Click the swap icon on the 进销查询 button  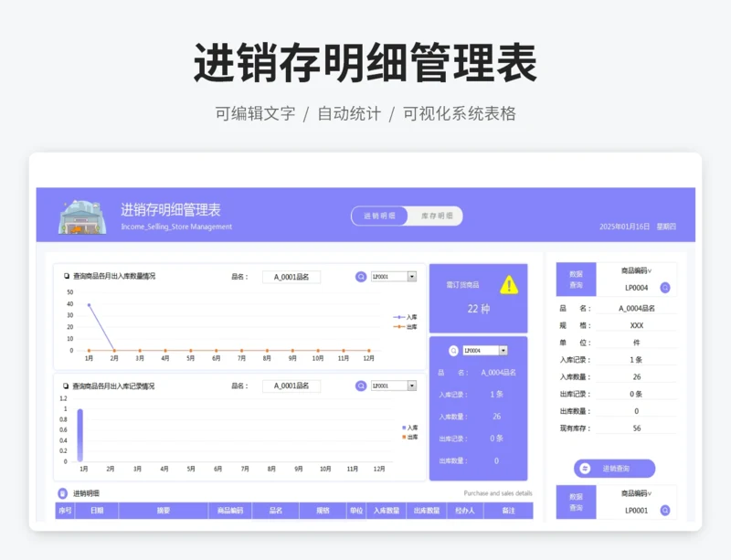pyautogui.click(x=585, y=469)
